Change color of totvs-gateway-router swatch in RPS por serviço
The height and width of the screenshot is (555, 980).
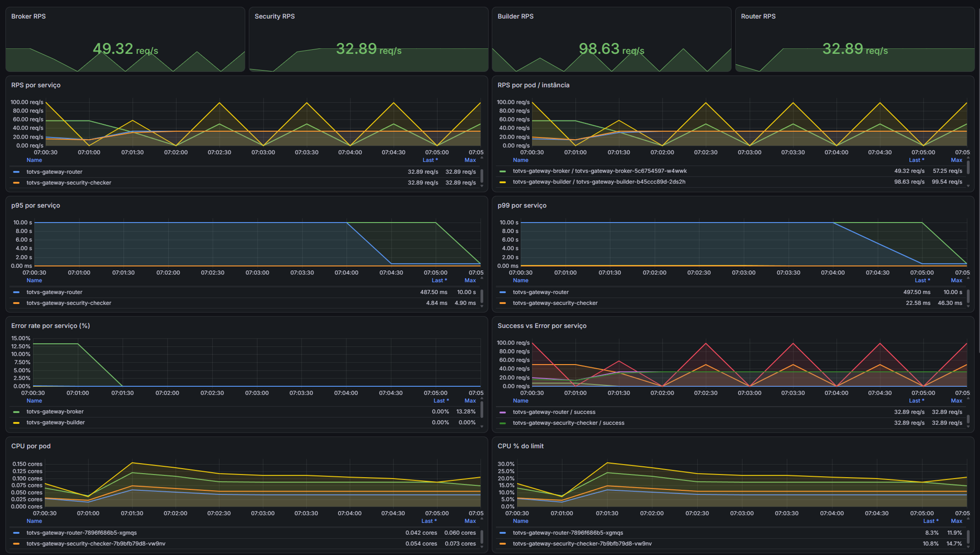(16, 172)
